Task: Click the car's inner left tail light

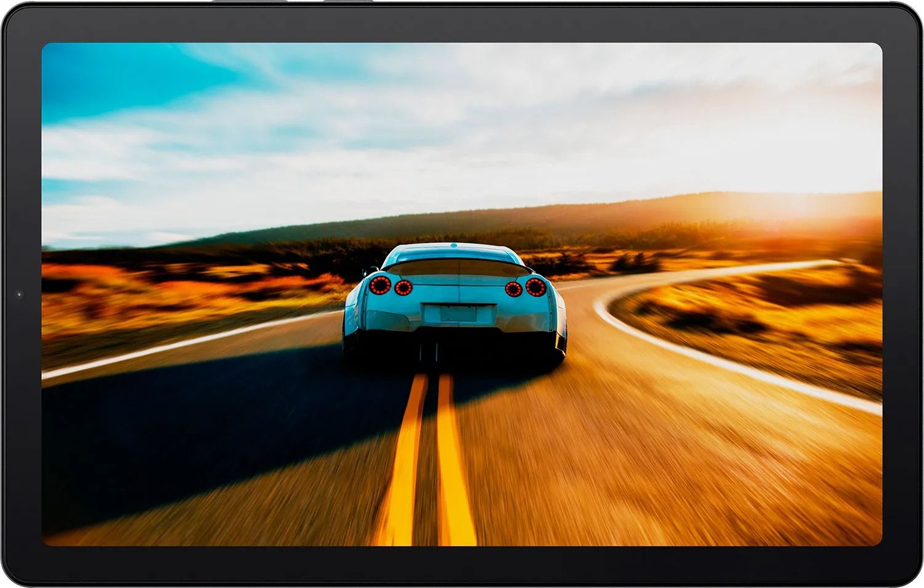Action: (x=403, y=287)
